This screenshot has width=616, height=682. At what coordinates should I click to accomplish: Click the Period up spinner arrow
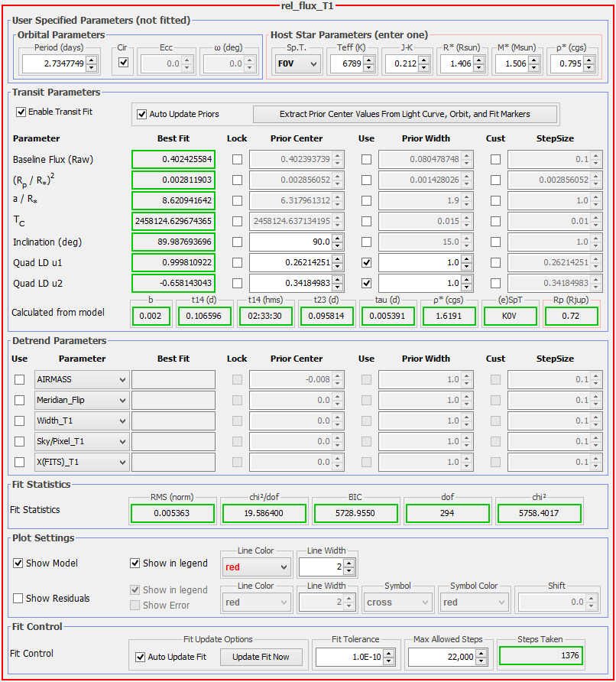pyautogui.click(x=91, y=60)
